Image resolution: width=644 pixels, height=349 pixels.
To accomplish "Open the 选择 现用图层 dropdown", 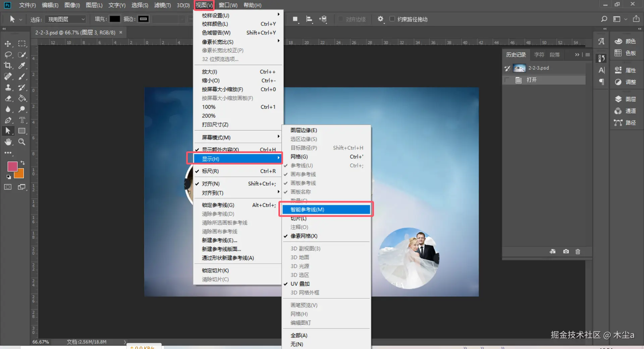I will (66, 19).
